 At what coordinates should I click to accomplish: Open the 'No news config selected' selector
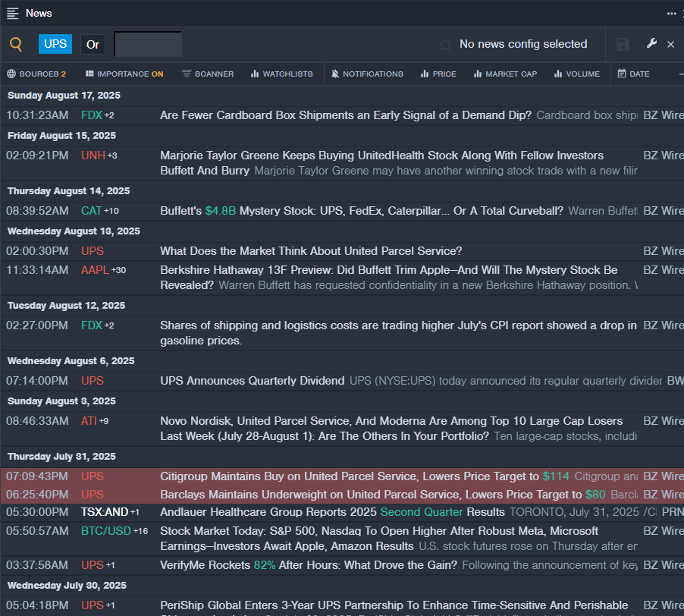[x=523, y=44]
